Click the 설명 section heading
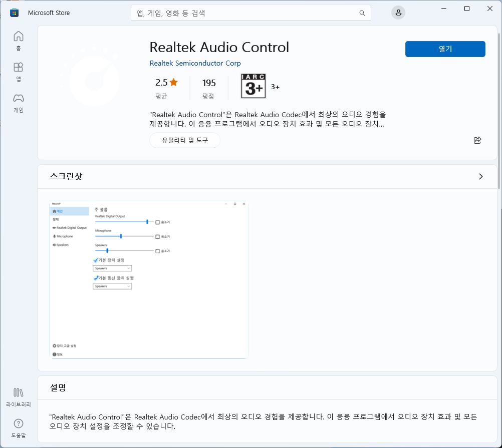The height and width of the screenshot is (448, 502). tap(58, 387)
